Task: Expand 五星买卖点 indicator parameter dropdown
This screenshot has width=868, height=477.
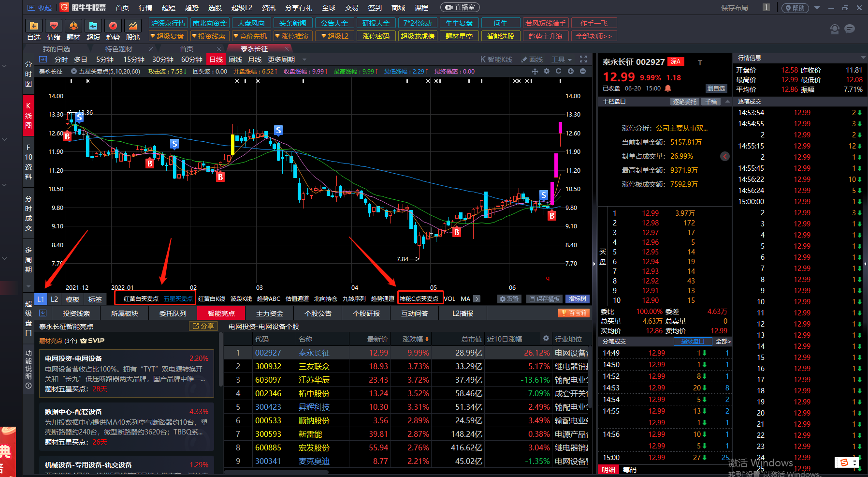Action: (74, 71)
